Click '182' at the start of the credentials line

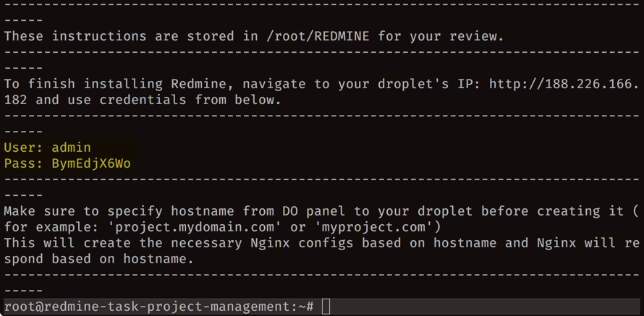pos(16,100)
